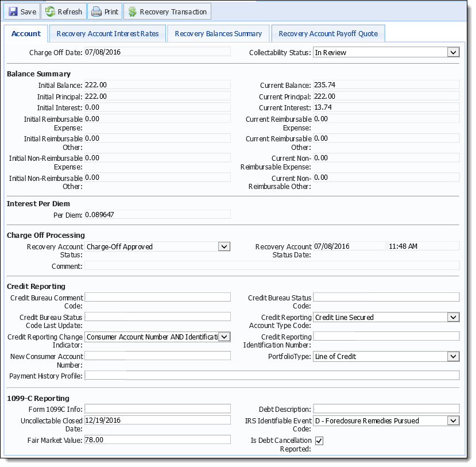The image size is (476, 467).
Task: Click the Credit Bureau Status Code field
Action: coord(386,297)
